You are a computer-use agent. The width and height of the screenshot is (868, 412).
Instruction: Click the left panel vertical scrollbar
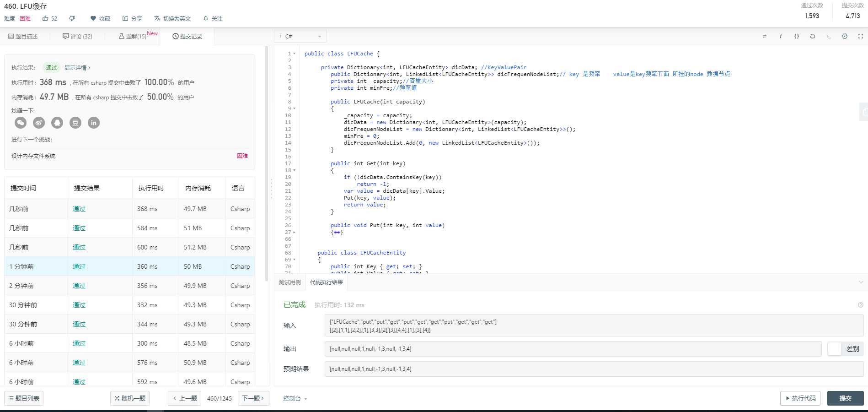(267, 163)
